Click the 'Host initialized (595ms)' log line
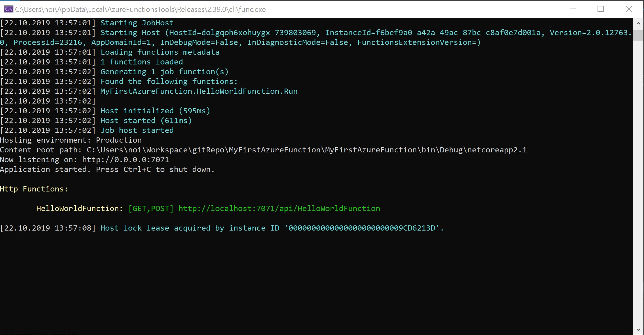644x335 pixels. [155, 111]
